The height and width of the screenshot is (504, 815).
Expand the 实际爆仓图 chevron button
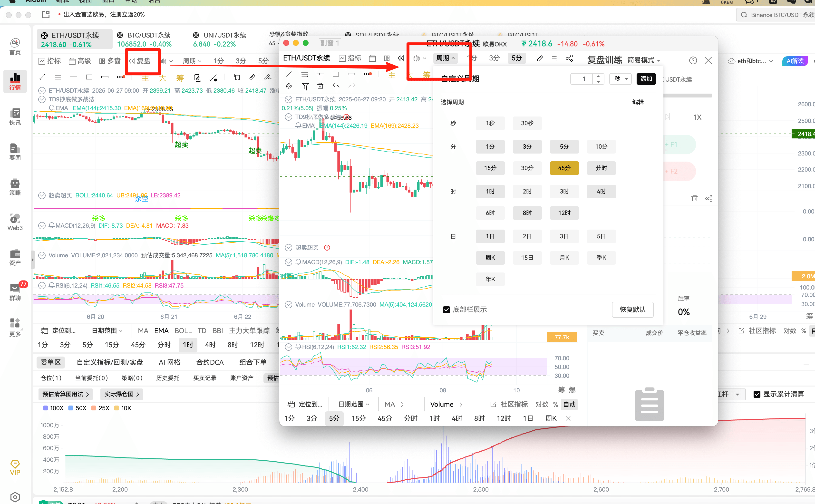pyautogui.click(x=122, y=394)
